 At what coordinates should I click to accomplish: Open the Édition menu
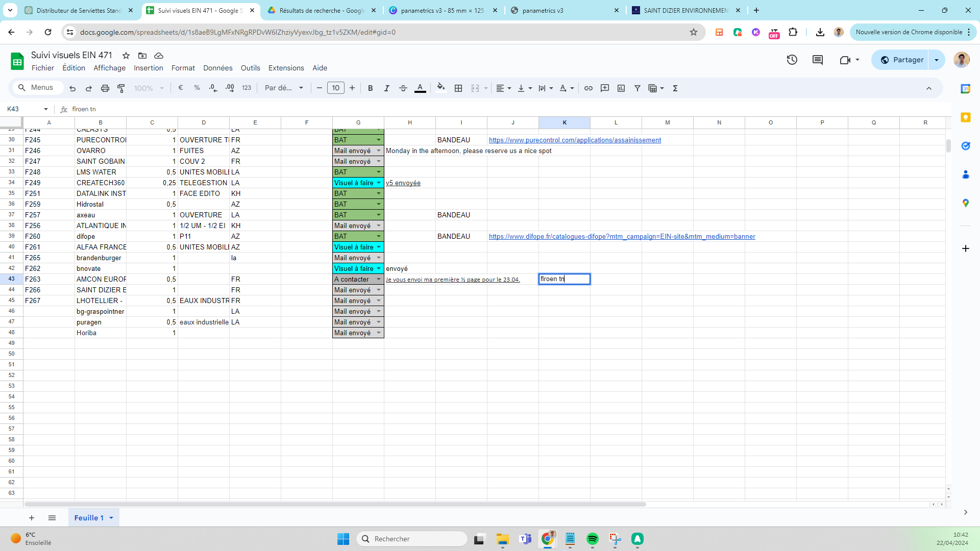[x=73, y=68]
